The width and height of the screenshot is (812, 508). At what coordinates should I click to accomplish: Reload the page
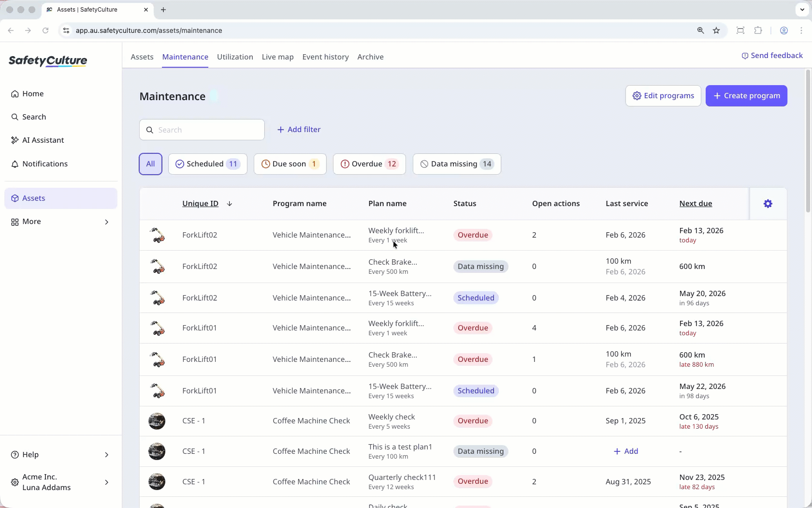[45, 30]
